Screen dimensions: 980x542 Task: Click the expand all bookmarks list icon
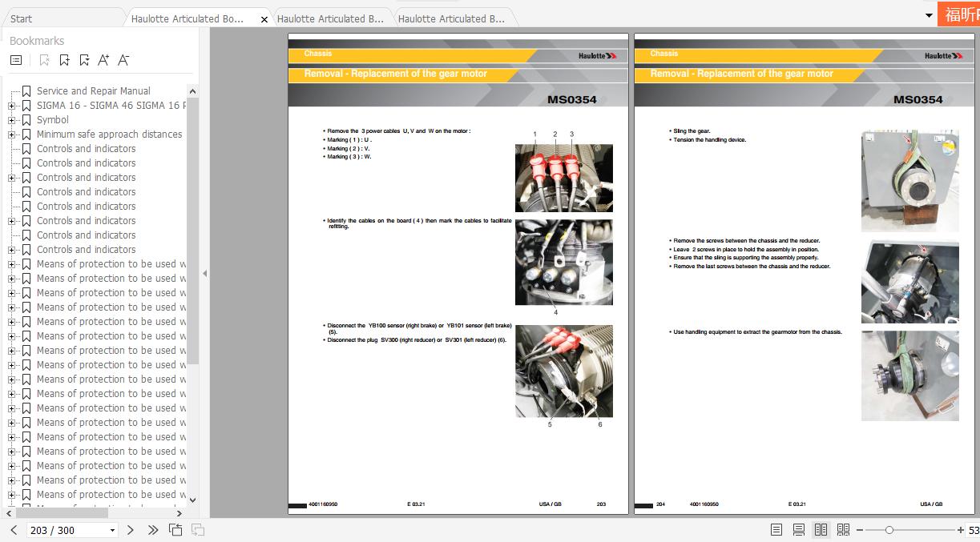(16, 60)
